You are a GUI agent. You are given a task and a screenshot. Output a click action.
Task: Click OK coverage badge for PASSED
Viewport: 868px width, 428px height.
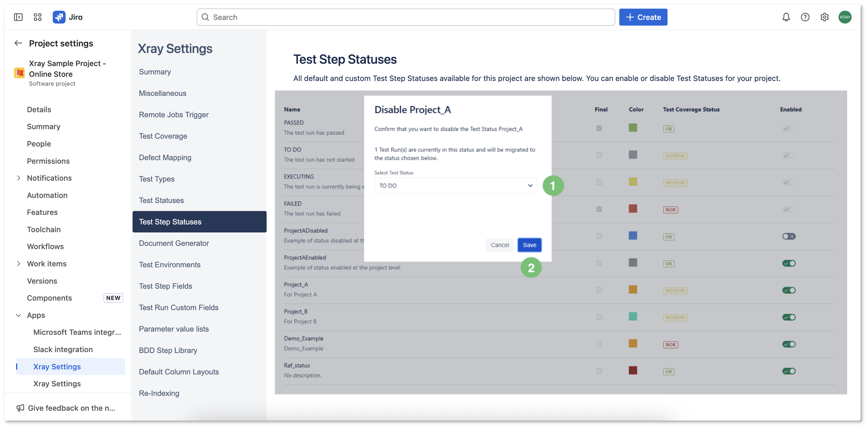click(x=668, y=129)
